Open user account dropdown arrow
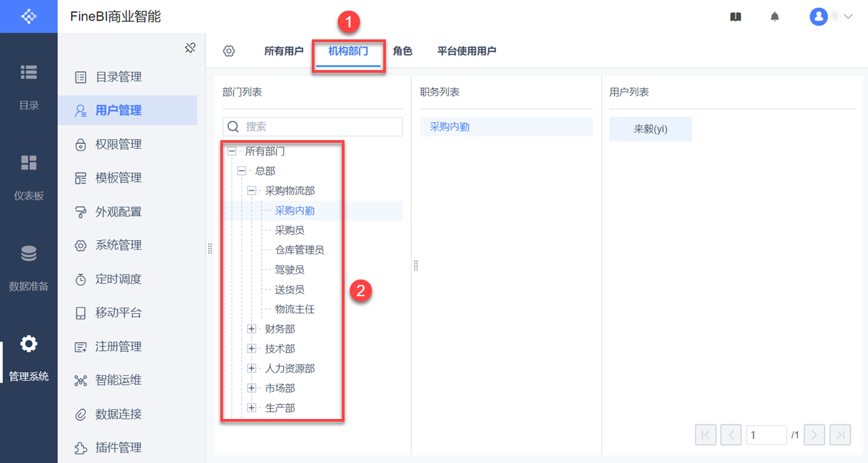 click(x=849, y=17)
